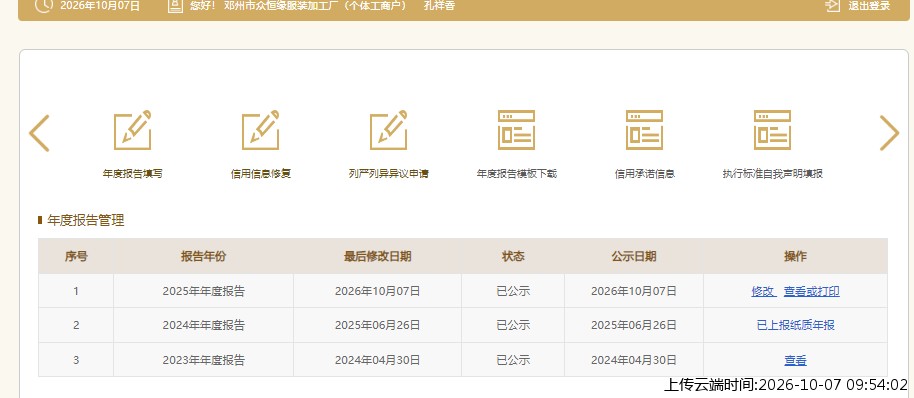Select the 年度报告模板下载 label
Screen dimensions: 914x398
[516, 174]
